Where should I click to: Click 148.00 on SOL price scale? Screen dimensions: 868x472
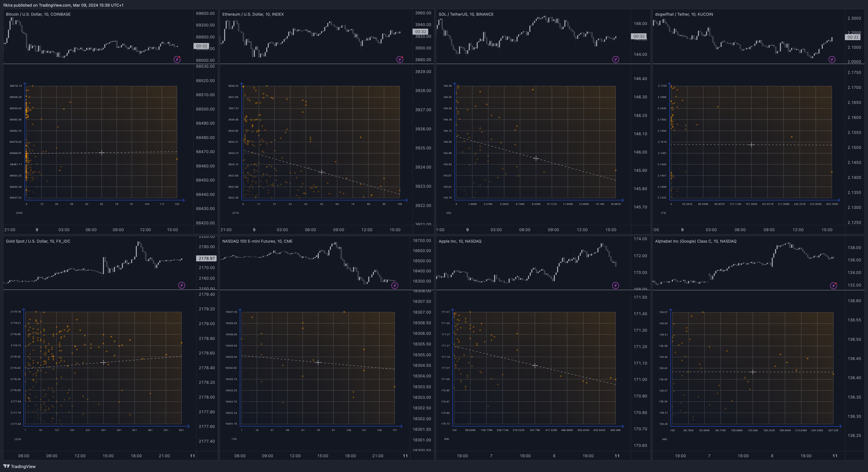tap(640, 24)
